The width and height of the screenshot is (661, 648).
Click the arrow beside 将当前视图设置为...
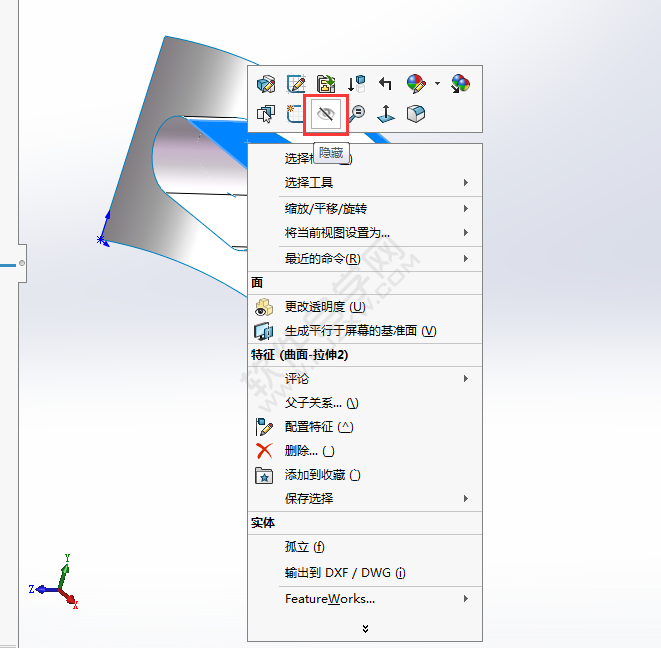(x=466, y=233)
